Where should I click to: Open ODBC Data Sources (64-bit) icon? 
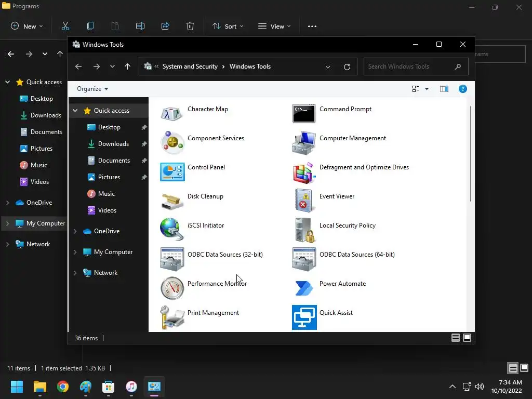pyautogui.click(x=304, y=259)
